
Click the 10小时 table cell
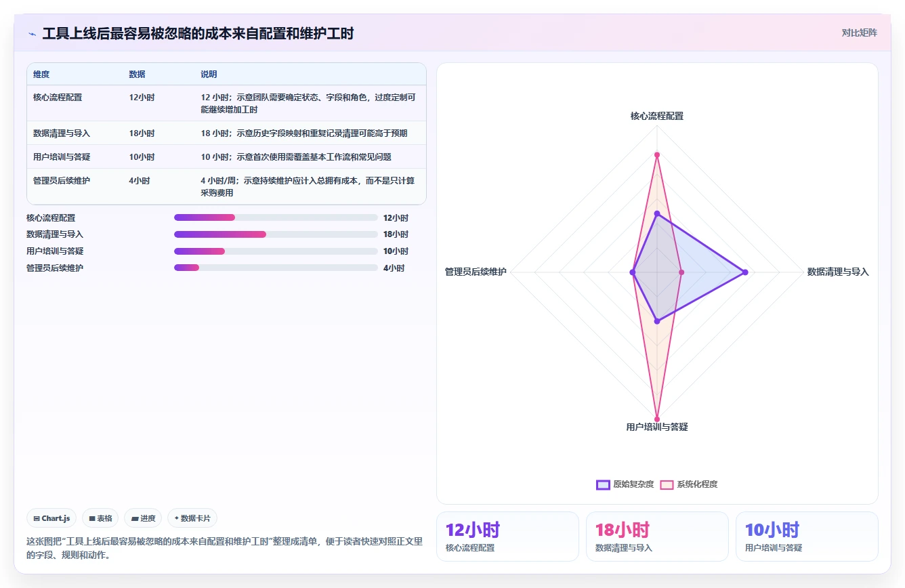142,157
